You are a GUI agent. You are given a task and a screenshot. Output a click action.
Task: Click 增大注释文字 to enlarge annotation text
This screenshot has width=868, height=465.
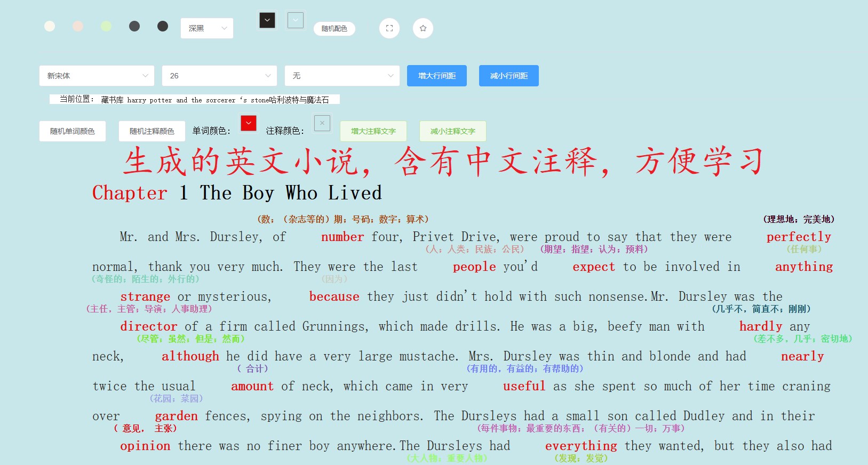[x=373, y=131]
